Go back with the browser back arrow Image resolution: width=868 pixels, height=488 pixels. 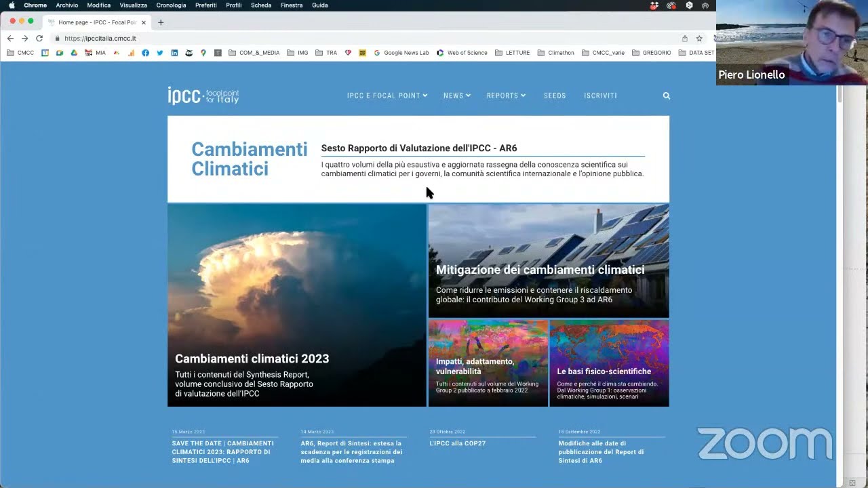[10, 39]
